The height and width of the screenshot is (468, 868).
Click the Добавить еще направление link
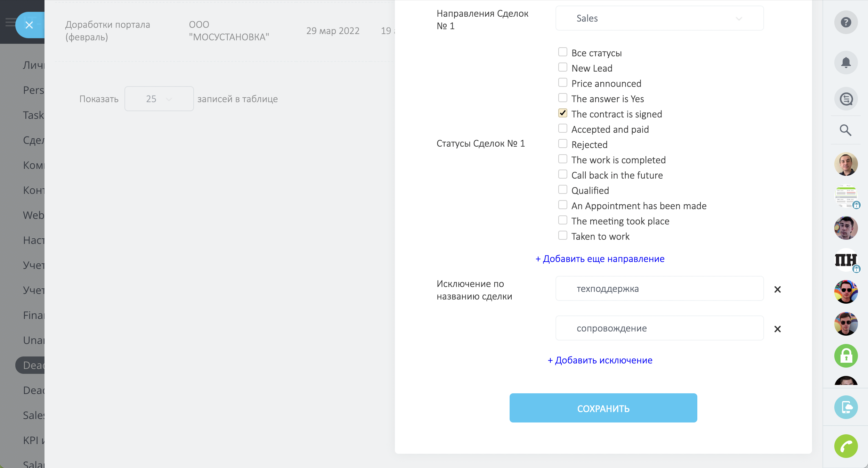coord(600,259)
